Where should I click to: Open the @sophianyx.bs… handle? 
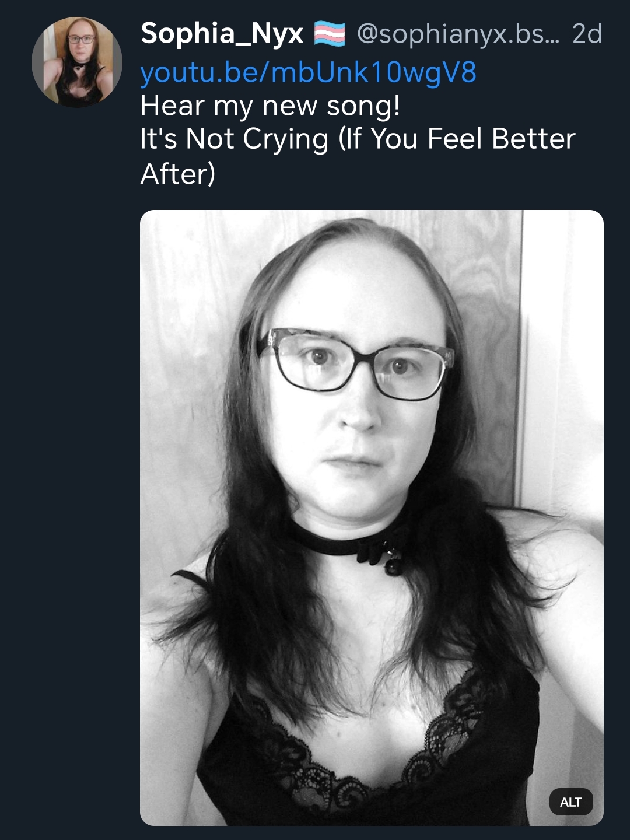458,34
